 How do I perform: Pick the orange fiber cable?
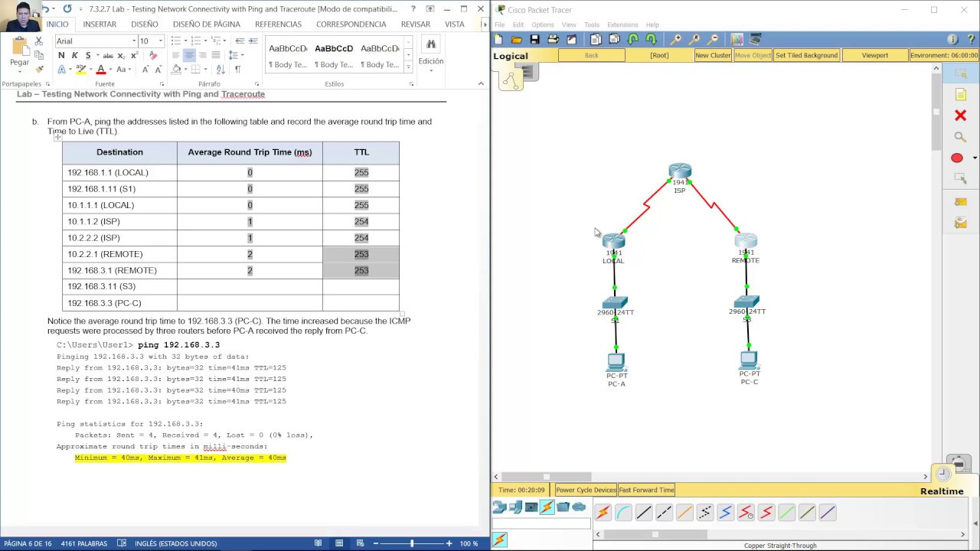[684, 513]
